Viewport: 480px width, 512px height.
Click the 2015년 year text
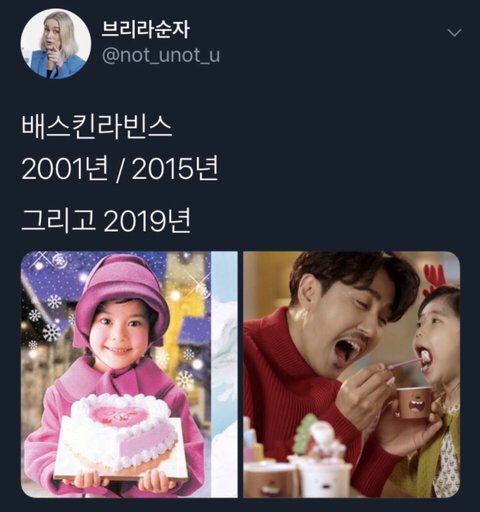pyautogui.click(x=175, y=169)
